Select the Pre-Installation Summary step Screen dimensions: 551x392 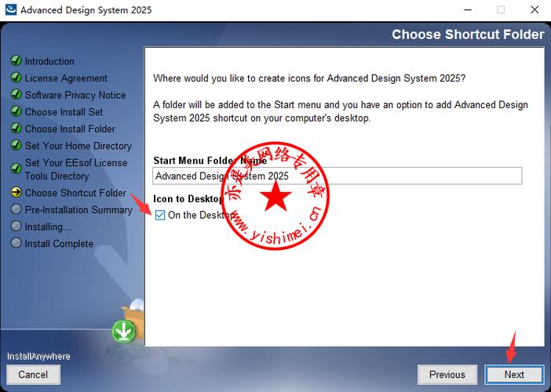click(x=78, y=210)
